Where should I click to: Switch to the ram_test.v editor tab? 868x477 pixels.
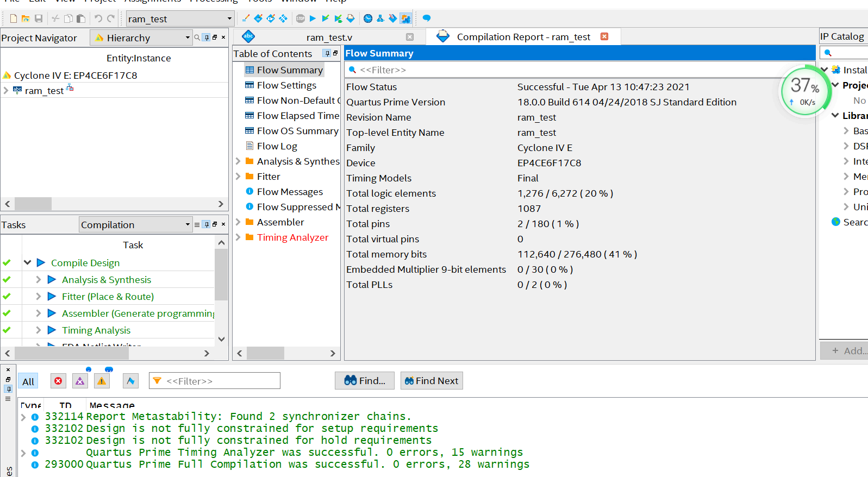[x=329, y=37]
